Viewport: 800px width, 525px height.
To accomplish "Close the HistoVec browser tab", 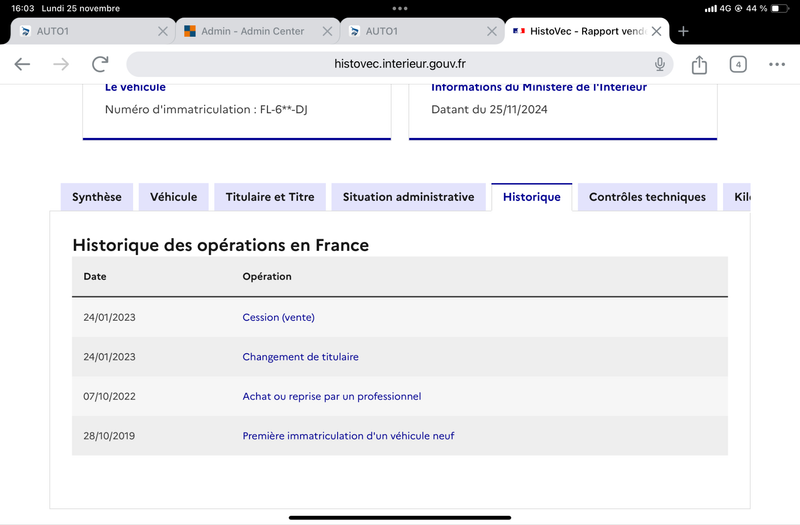I will pyautogui.click(x=656, y=31).
